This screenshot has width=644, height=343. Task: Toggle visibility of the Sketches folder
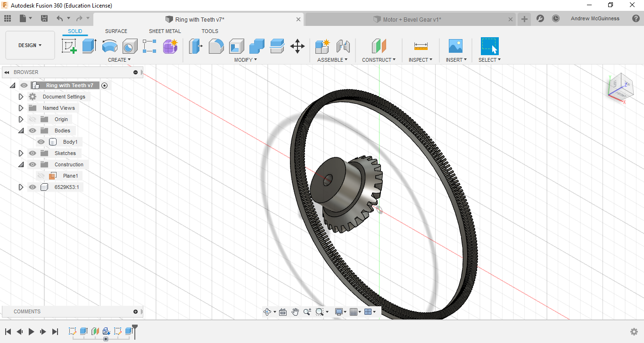(x=32, y=153)
